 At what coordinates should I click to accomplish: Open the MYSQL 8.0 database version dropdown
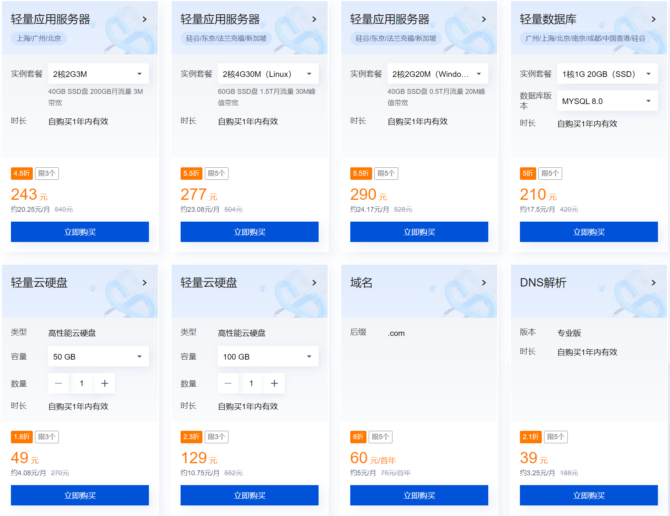(607, 101)
